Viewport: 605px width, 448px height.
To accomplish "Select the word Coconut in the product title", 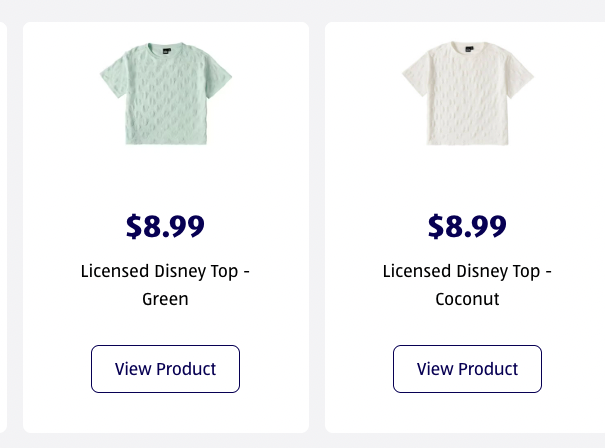I will (467, 298).
